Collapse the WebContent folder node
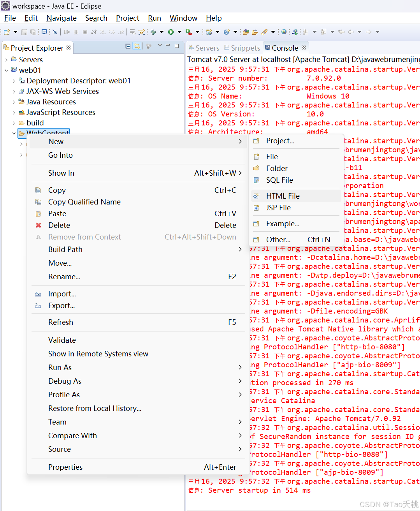The width and height of the screenshot is (420, 511). [x=14, y=133]
